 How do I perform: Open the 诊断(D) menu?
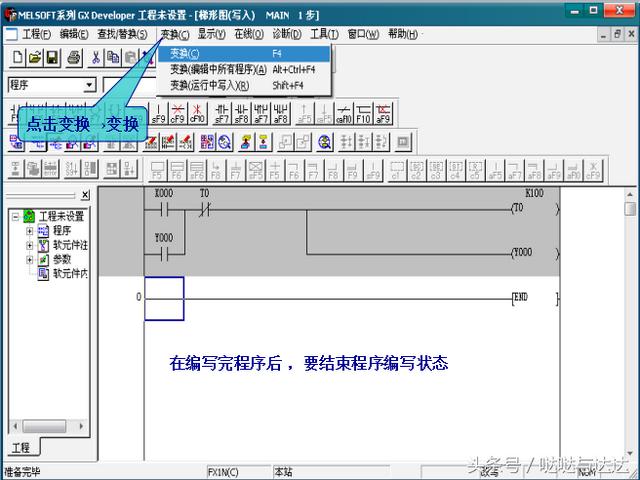click(287, 34)
